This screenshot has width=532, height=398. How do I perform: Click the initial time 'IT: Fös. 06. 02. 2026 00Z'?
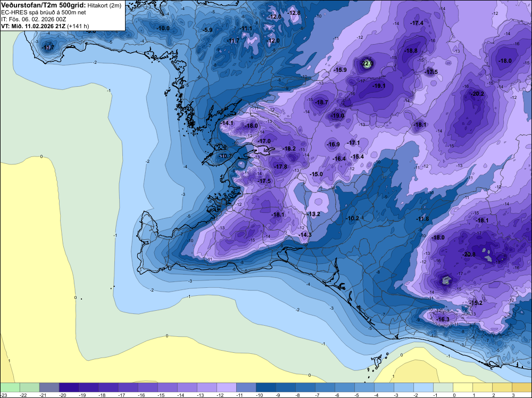pos(33,19)
